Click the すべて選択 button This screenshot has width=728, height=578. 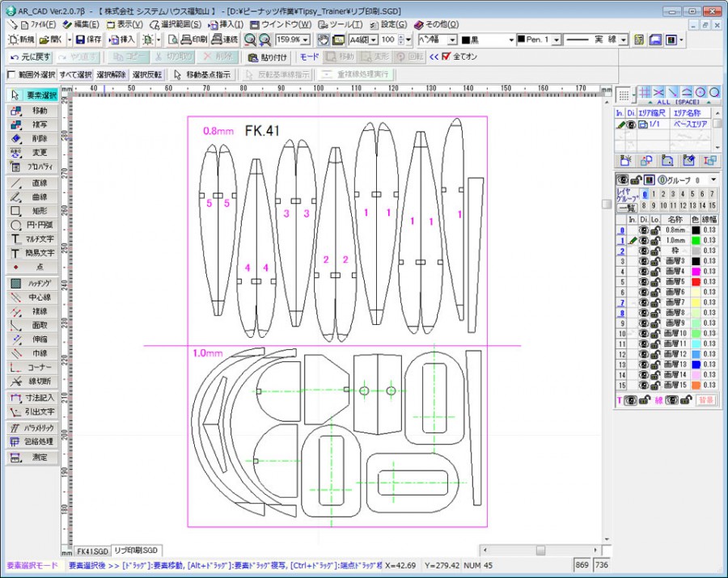click(75, 74)
